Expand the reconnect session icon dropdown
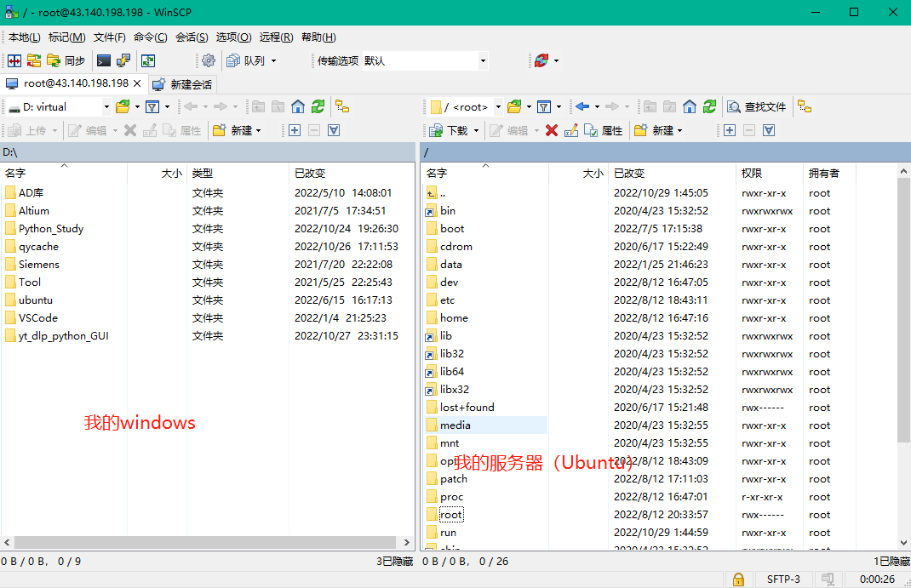The height and width of the screenshot is (588, 911). click(x=557, y=61)
